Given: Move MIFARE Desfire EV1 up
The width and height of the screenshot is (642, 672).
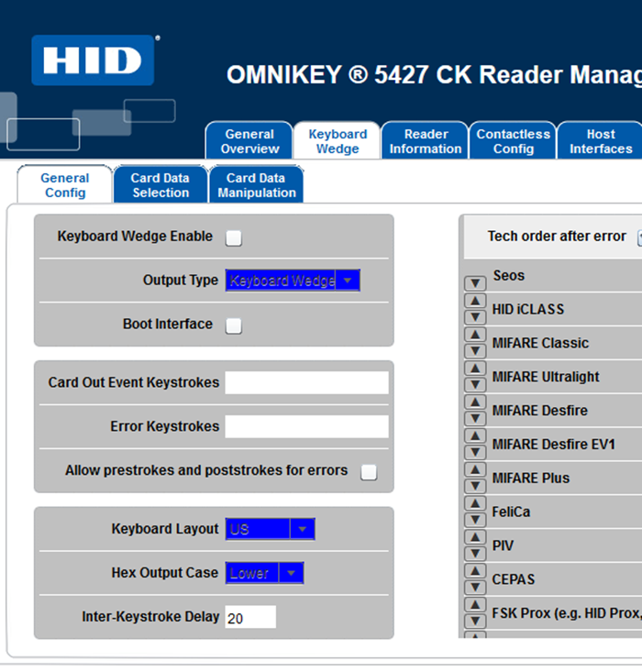Looking at the screenshot, I should click(x=475, y=436).
